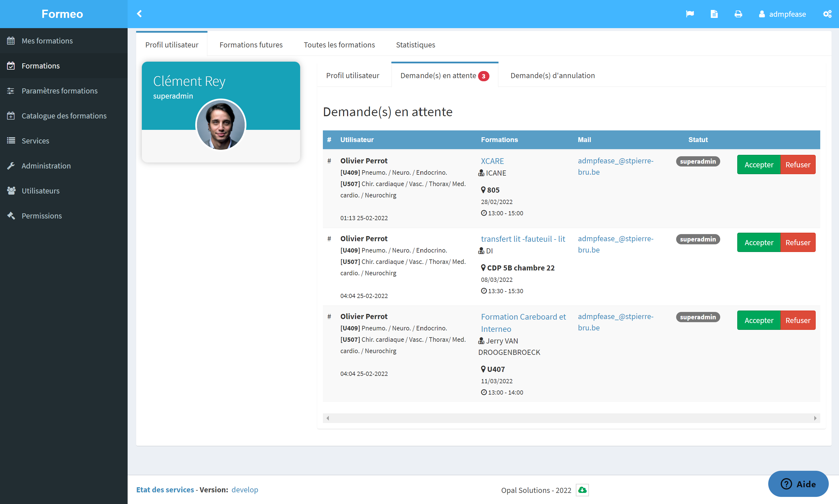Click the Services list icon
Viewport: 839px width, 504px height.
(x=11, y=141)
